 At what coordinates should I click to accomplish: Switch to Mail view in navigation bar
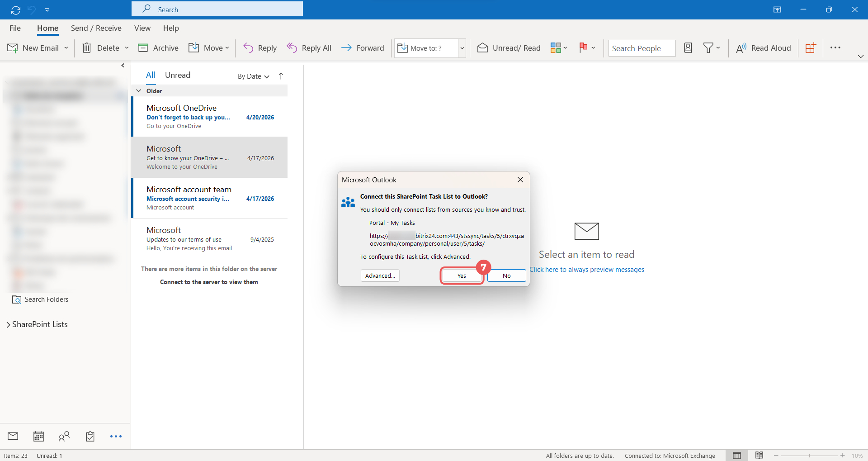[x=13, y=436]
